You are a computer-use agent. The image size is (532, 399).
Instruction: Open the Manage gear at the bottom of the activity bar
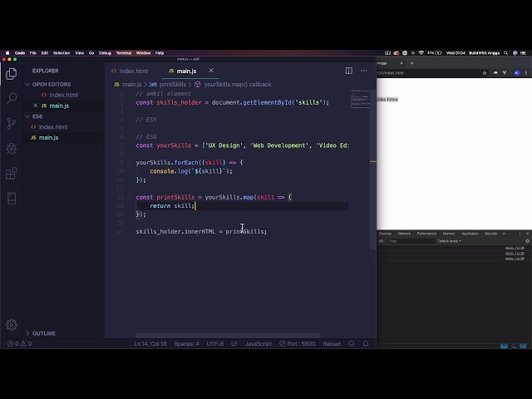coord(12,325)
